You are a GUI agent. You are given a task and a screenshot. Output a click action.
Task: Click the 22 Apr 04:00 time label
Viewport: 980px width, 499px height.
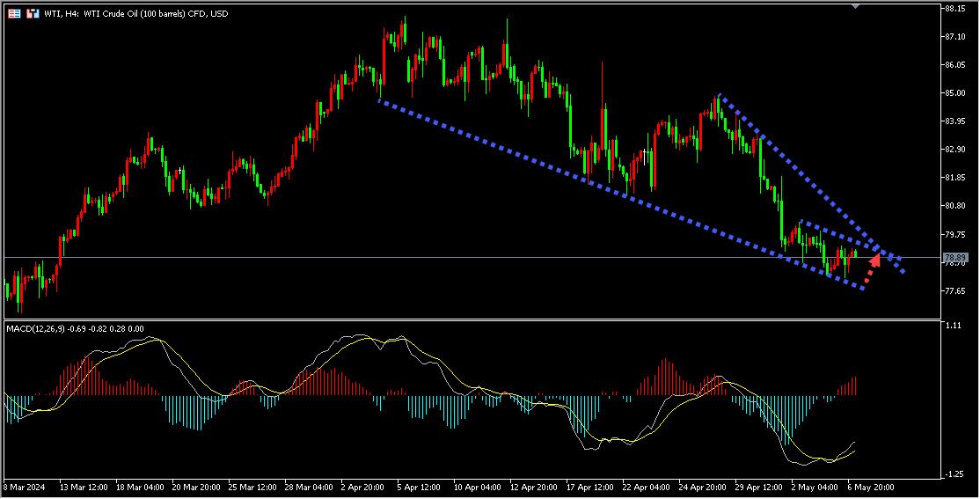pyautogui.click(x=644, y=486)
